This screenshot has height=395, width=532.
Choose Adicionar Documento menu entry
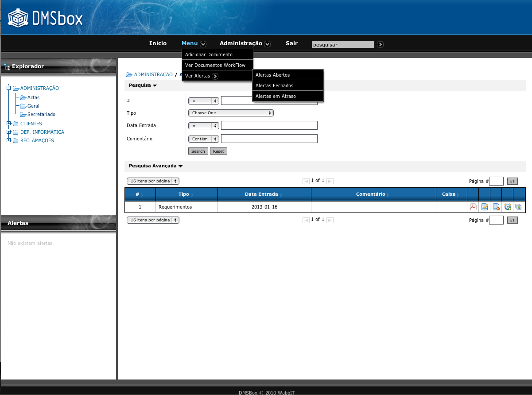[209, 54]
